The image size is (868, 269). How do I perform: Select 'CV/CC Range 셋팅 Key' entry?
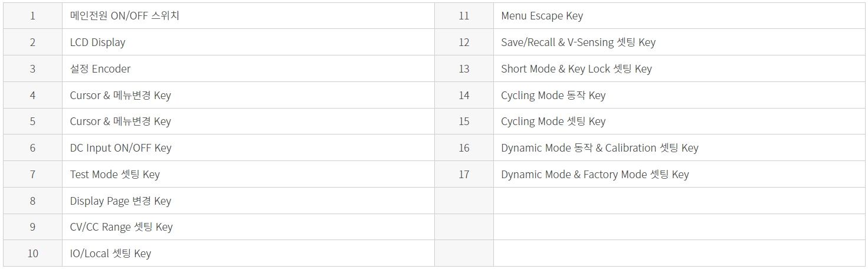pyautogui.click(x=121, y=227)
